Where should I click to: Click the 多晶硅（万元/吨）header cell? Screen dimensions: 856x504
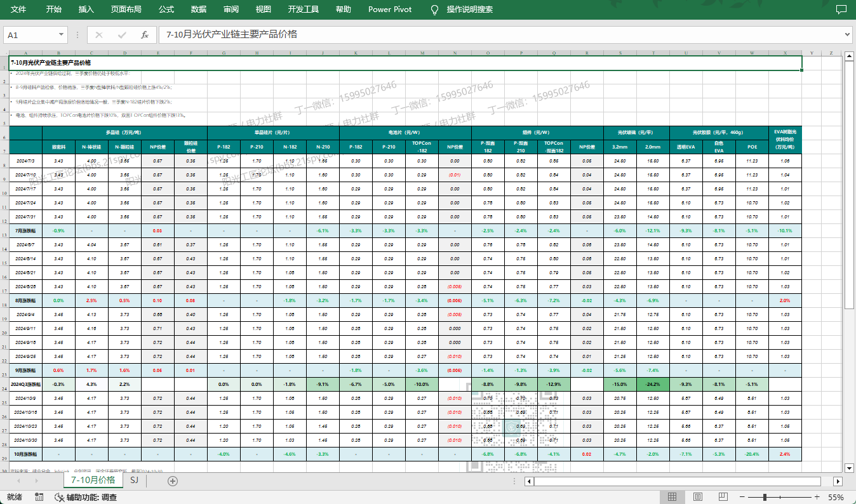[x=124, y=133]
